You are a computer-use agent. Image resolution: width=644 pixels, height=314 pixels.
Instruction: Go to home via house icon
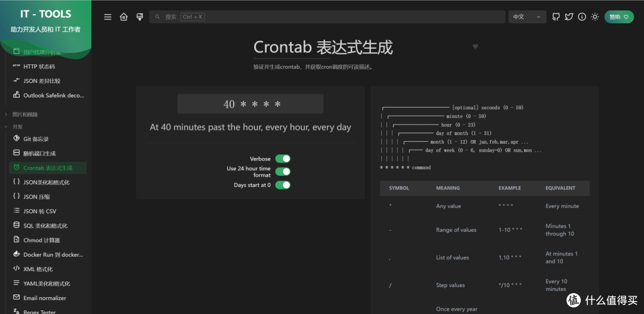click(123, 17)
